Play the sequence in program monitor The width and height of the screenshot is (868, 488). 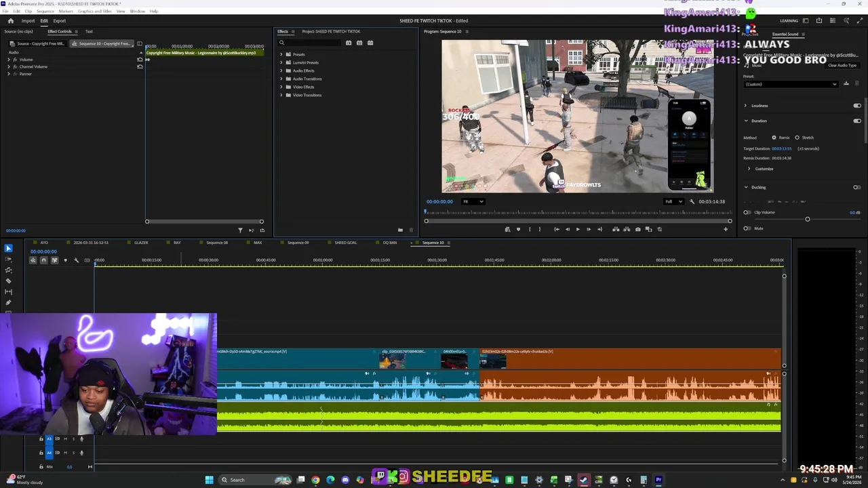coord(578,229)
